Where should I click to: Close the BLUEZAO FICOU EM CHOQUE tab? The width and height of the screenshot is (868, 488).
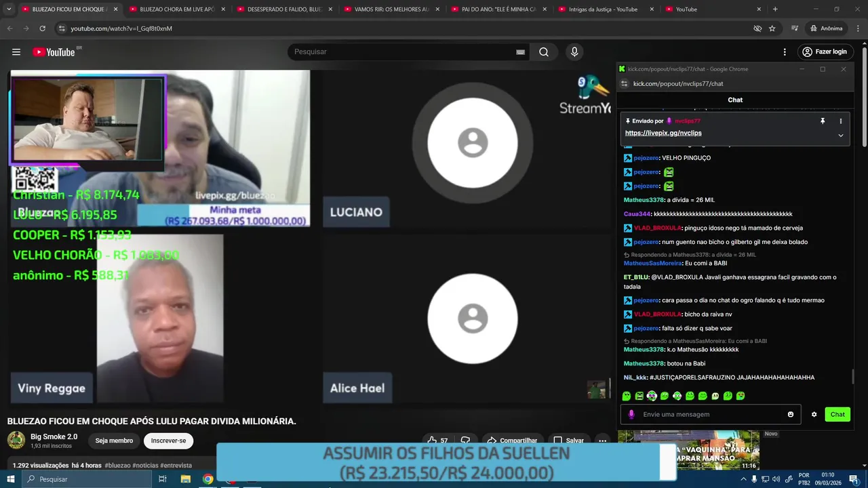pyautogui.click(x=115, y=9)
